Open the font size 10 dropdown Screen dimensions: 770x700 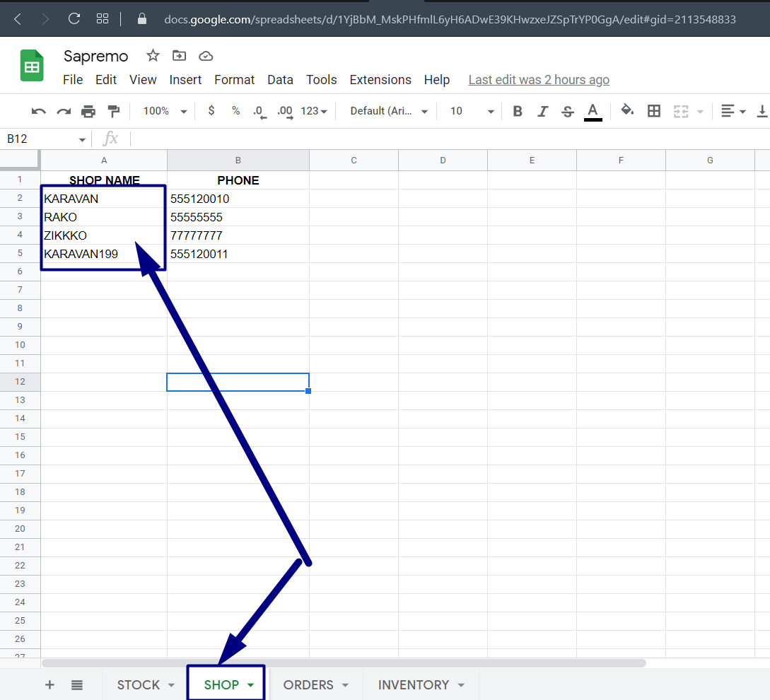point(472,111)
